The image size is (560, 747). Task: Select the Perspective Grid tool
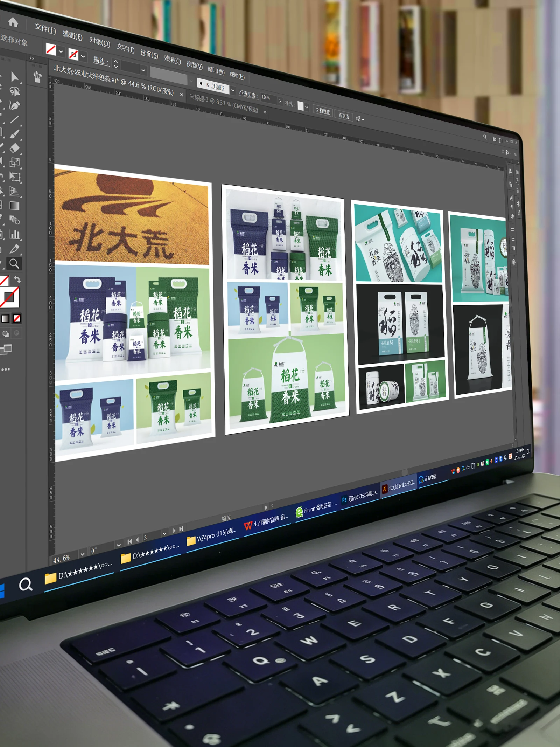15,191
